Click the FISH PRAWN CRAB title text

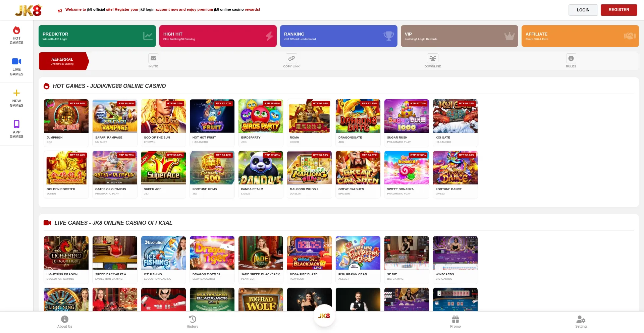pyautogui.click(x=353, y=274)
